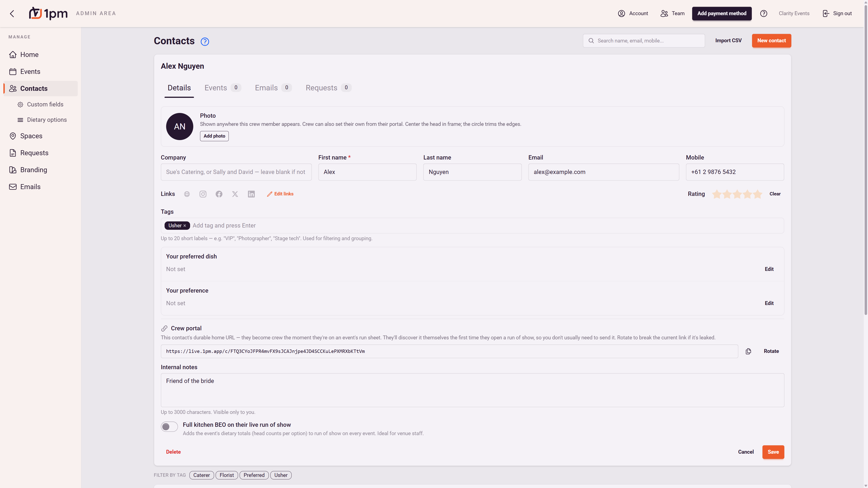Click the 1pm logo
868x488 pixels.
point(48,14)
